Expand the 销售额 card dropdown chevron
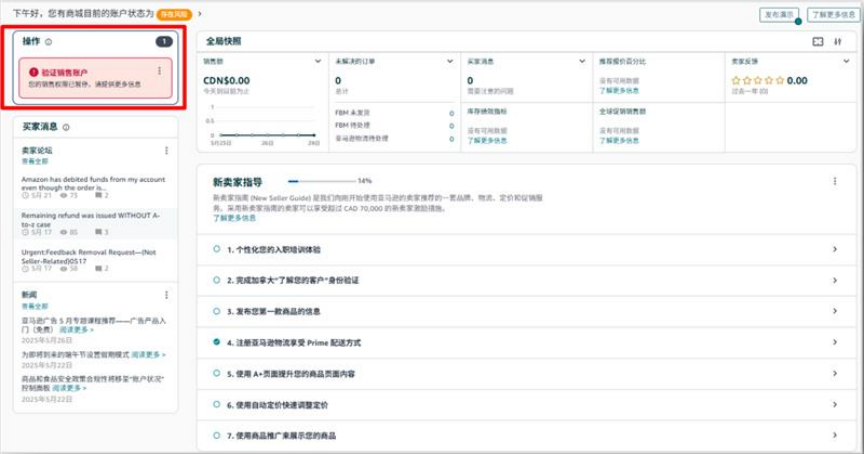Screen dimensions: 864x454 (320, 61)
